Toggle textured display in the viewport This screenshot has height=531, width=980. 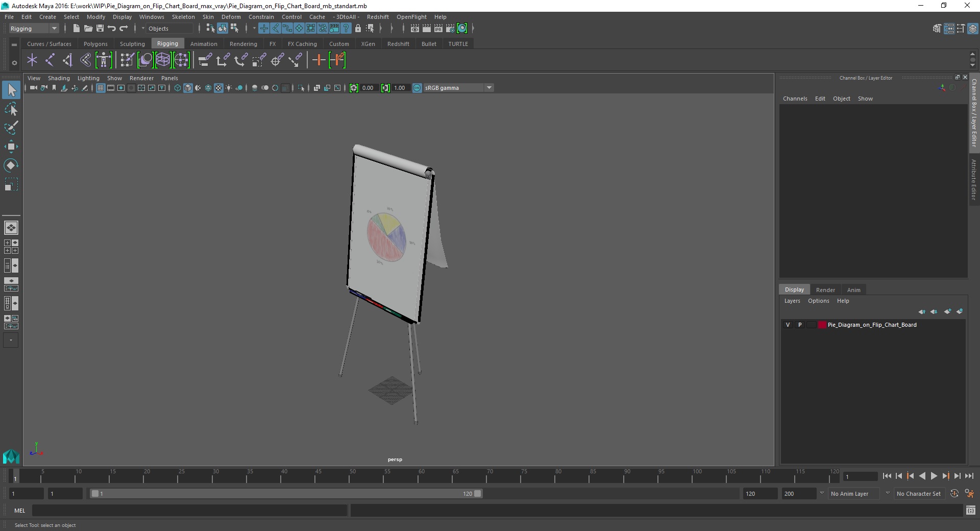pyautogui.click(x=218, y=88)
